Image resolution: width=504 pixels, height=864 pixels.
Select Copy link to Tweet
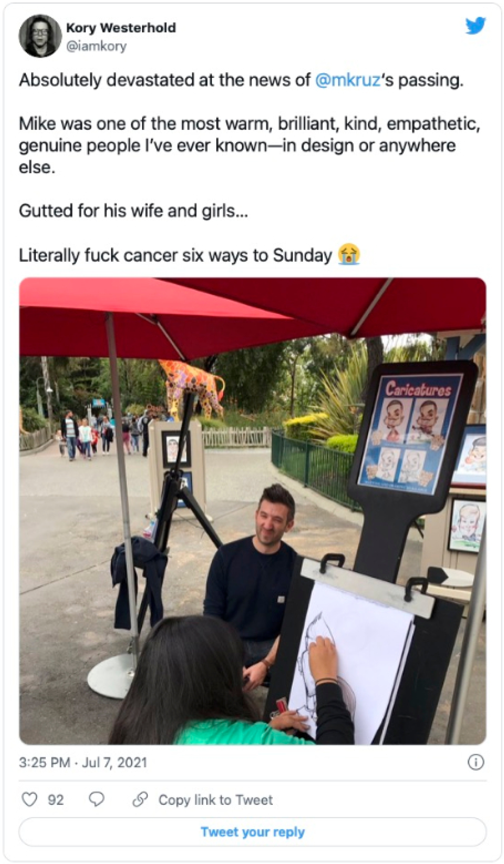[215, 800]
